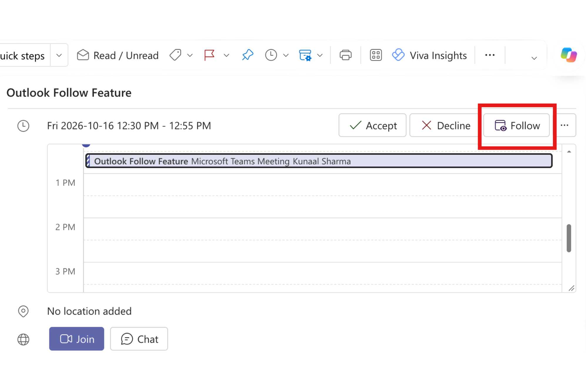Click the 'No location added' text
This screenshot has width=588, height=380.
pyautogui.click(x=89, y=311)
